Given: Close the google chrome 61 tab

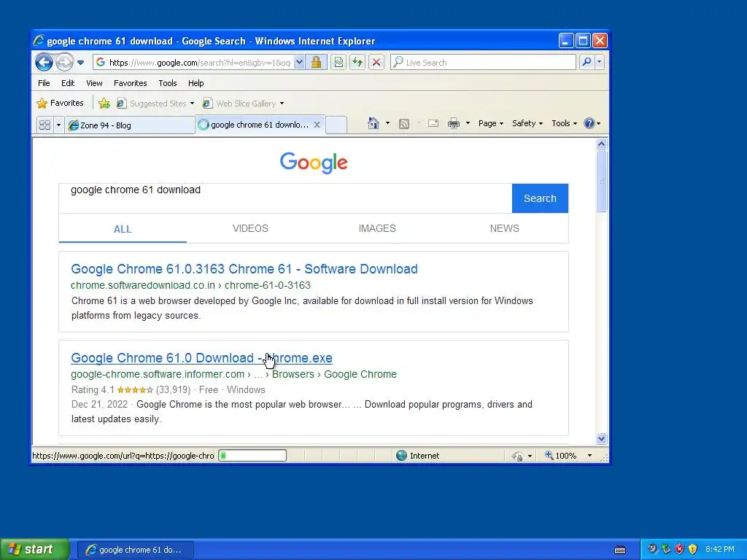Looking at the screenshot, I should (317, 125).
